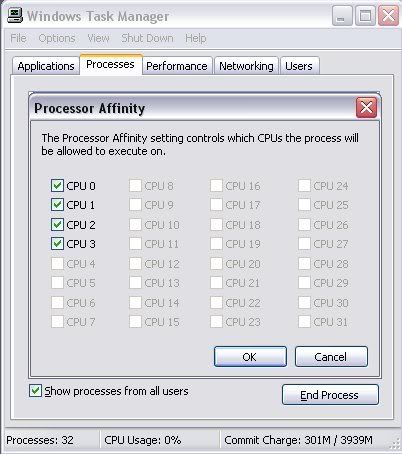Open the File menu

[18, 38]
